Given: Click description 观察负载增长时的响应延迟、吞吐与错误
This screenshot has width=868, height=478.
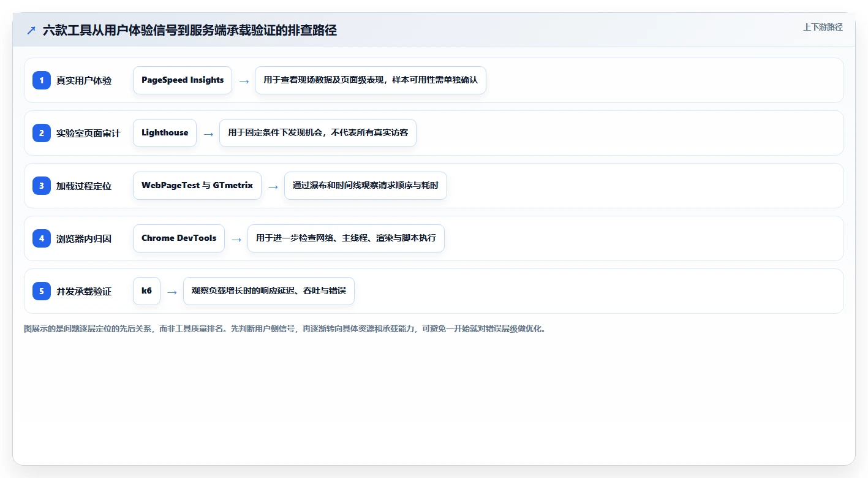Looking at the screenshot, I should coord(269,291).
